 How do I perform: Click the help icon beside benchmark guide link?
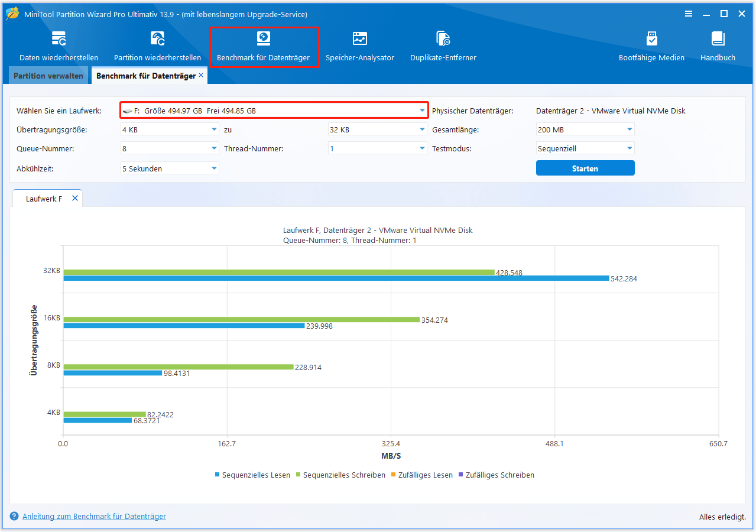tap(14, 516)
